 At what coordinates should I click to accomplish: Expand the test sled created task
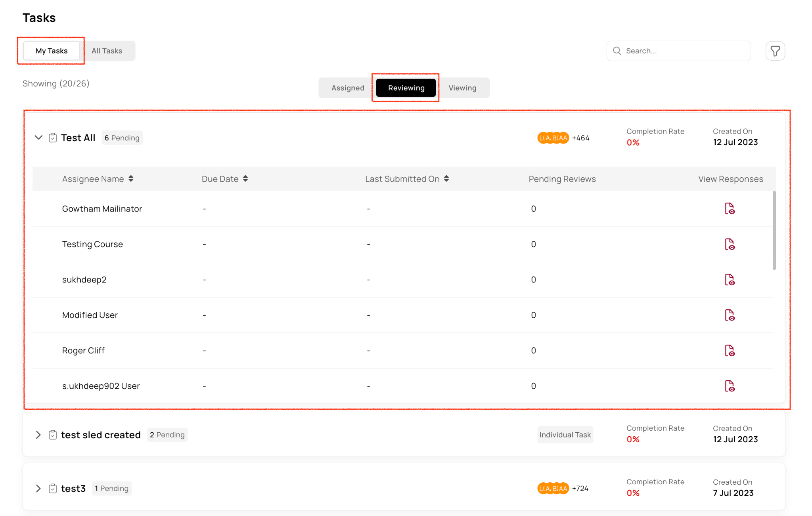tap(38, 435)
